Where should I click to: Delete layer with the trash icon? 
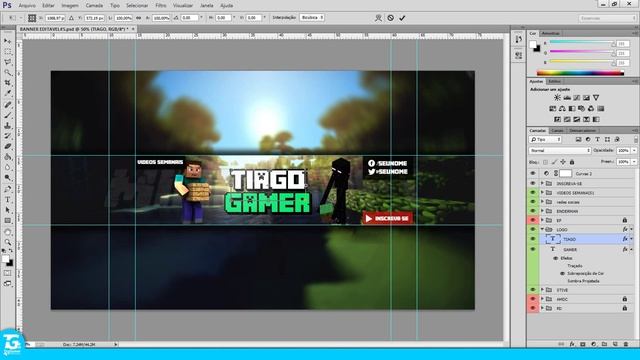(626, 344)
